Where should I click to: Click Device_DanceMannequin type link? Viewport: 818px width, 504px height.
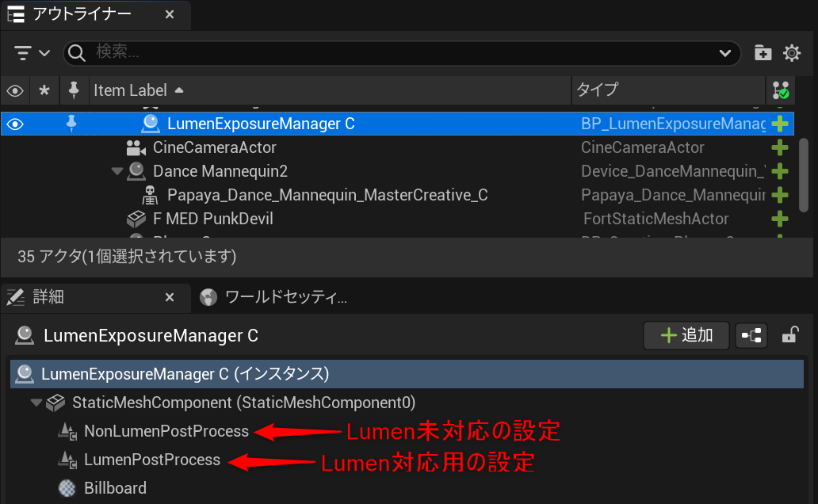coord(672,171)
